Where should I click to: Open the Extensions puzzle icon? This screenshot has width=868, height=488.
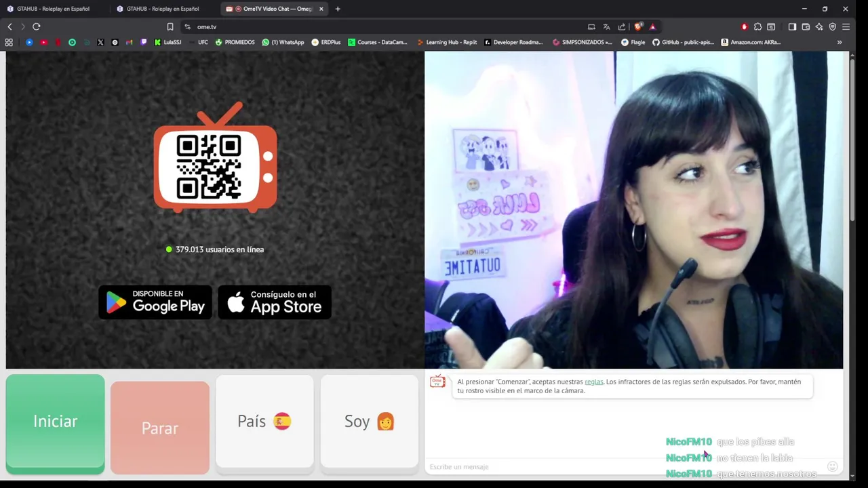[757, 26]
